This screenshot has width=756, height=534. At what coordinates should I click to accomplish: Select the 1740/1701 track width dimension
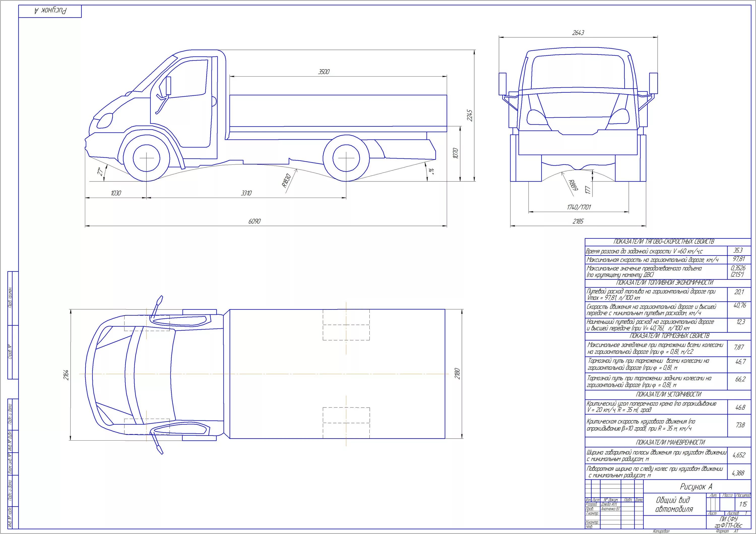(x=579, y=207)
